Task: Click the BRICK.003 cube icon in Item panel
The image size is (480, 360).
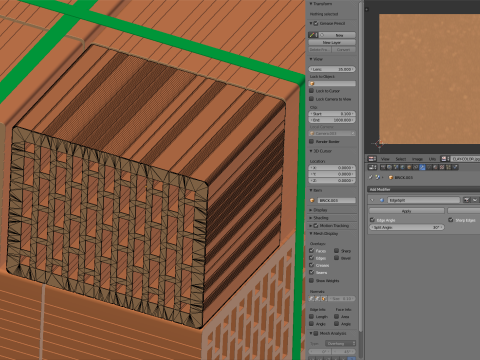Action: 312,200
